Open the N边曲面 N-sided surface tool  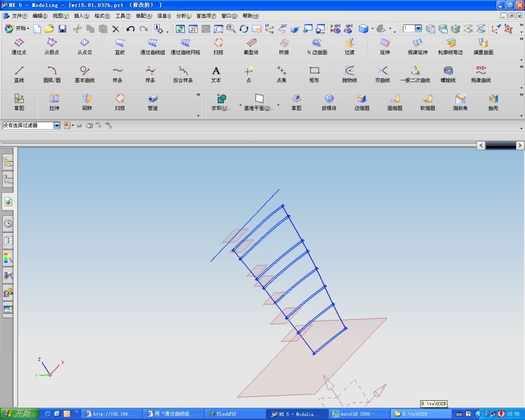coord(317,47)
